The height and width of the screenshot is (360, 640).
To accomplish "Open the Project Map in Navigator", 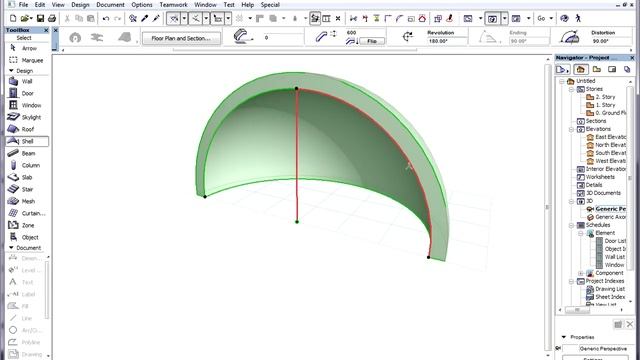I will [x=580, y=69].
